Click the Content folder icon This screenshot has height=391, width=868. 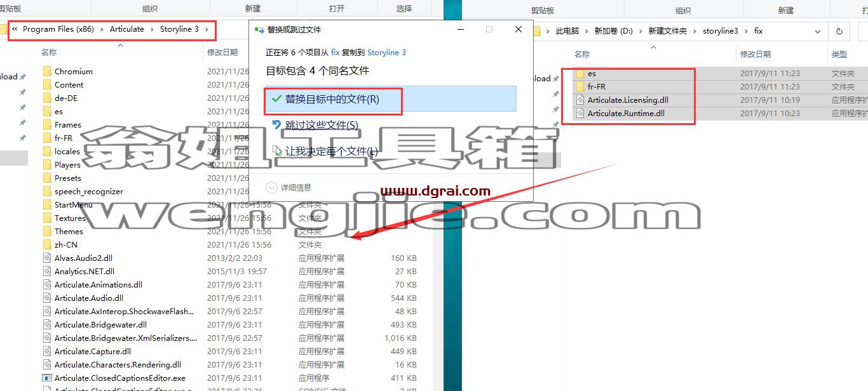point(47,85)
